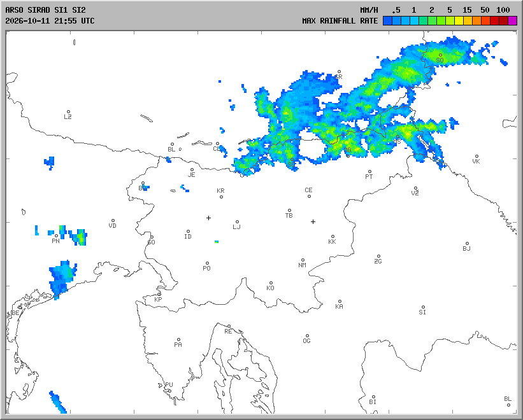The width and height of the screenshot is (523, 420).
Task: Click the "BJ" city label
Action: coord(467,248)
